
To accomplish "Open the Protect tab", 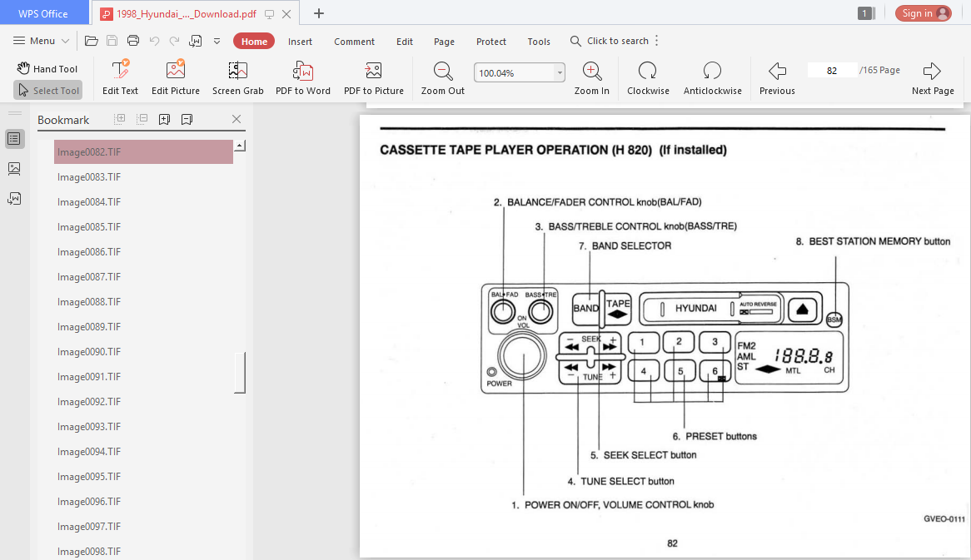I will [x=491, y=42].
